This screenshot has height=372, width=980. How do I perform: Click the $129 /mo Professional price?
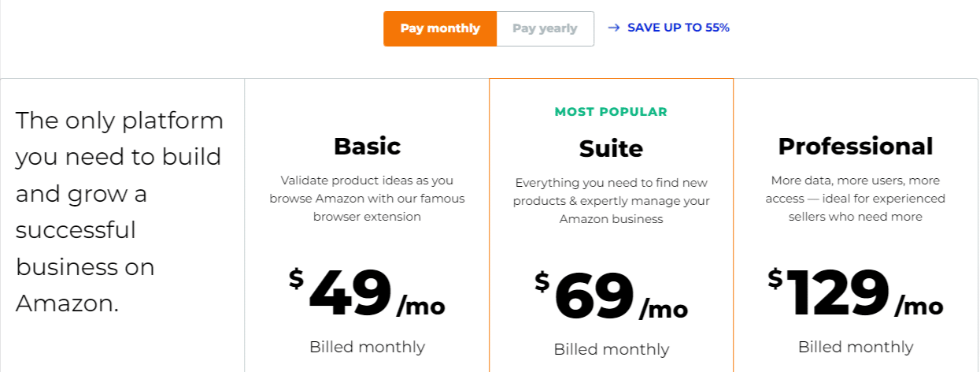coord(856,292)
